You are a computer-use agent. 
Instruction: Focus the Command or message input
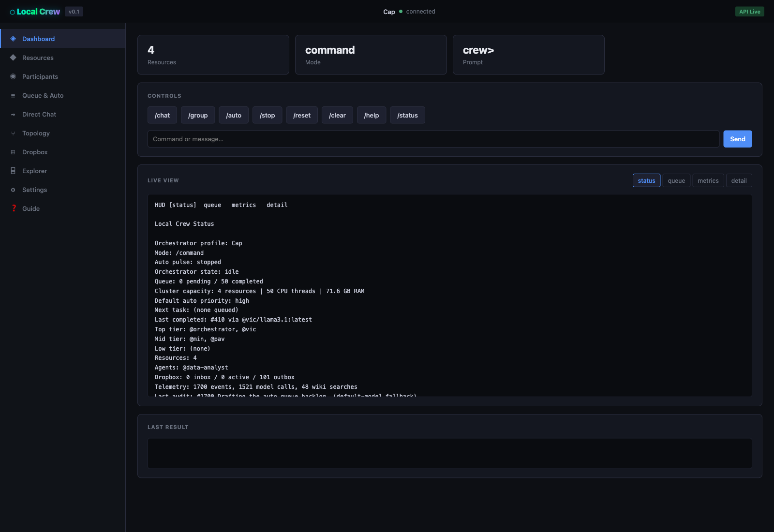click(x=433, y=139)
